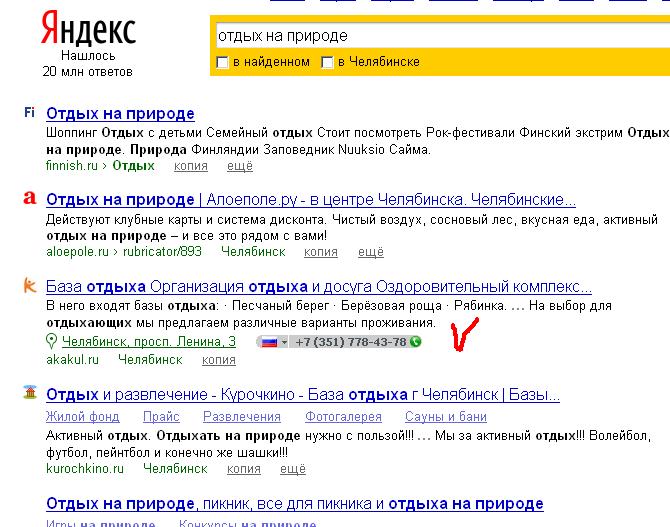
Task: Click 'ещё' under aloepole.ru result
Action: pyautogui.click(x=371, y=252)
